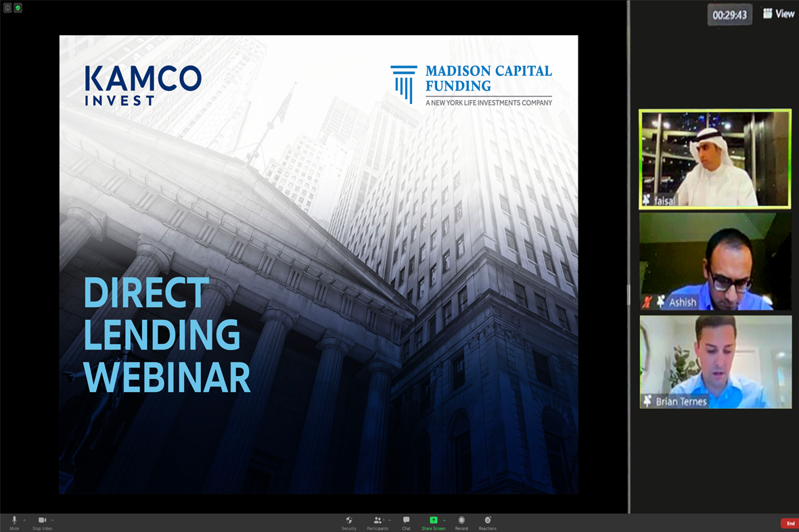Click the green encryption shield icon

(x=18, y=8)
